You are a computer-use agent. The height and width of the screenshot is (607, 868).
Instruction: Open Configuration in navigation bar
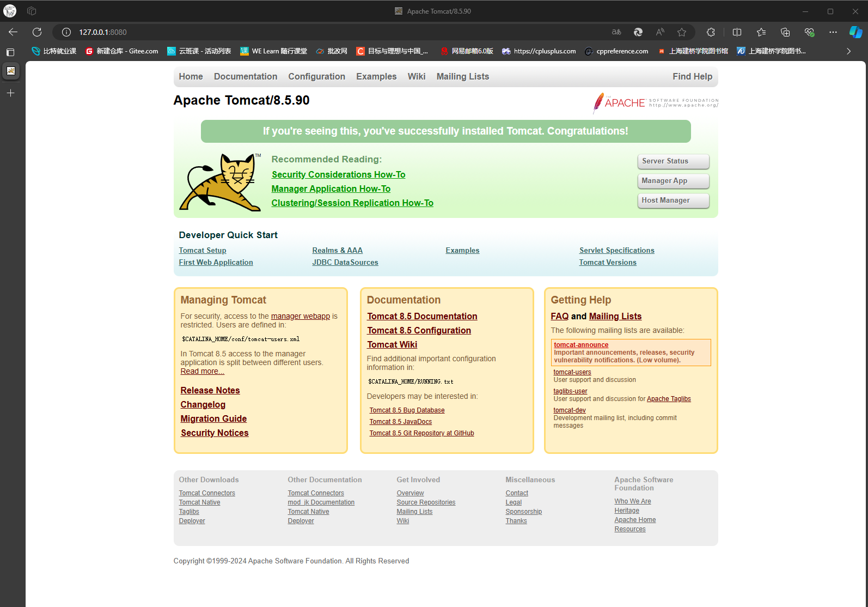[316, 77]
